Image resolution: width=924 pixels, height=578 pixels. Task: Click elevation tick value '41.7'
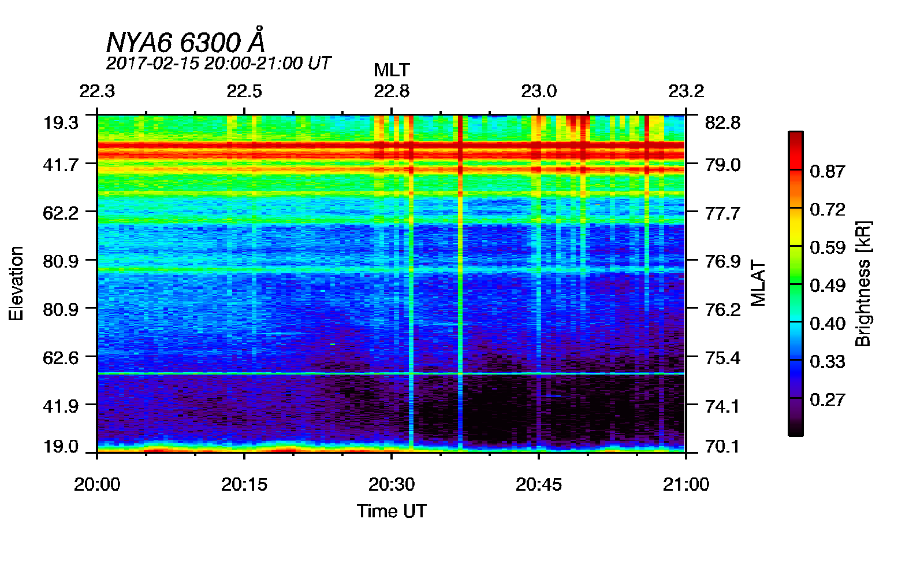[x=61, y=165]
